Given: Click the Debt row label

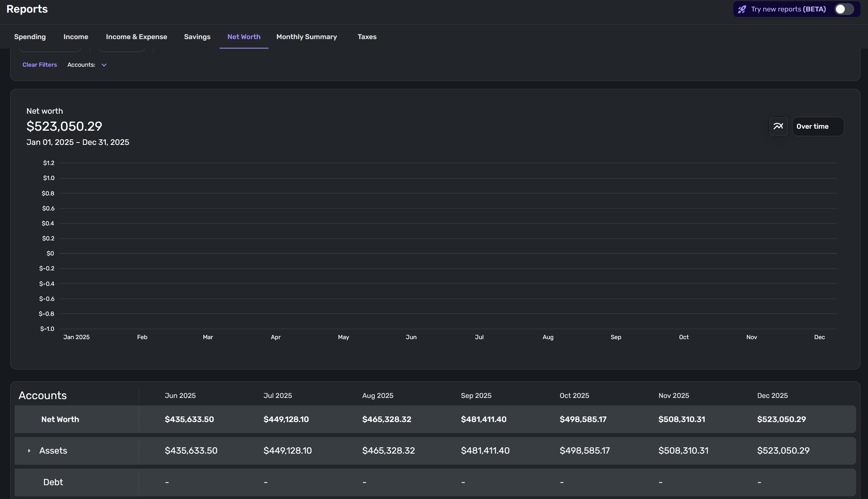Looking at the screenshot, I should click(x=53, y=482).
